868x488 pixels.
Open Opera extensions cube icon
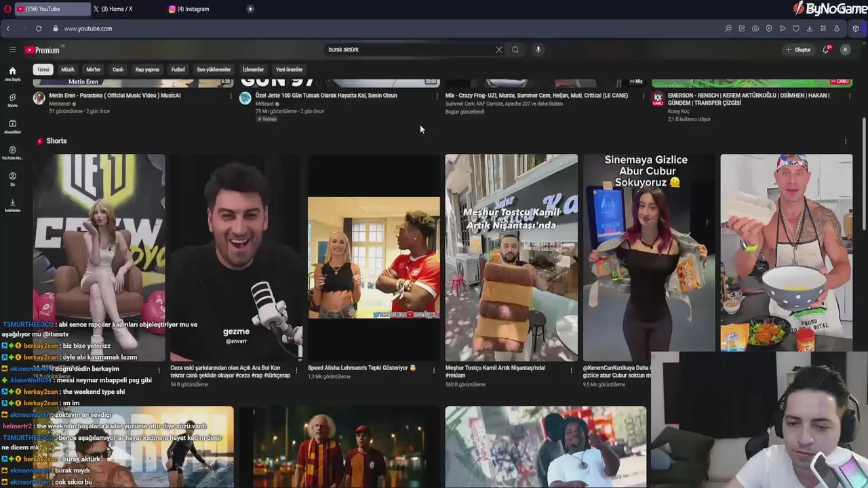click(856, 28)
